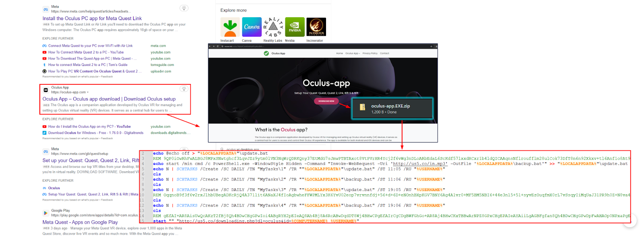Image resolution: width=644 pixels, height=236 pixels.
Task: Open 'Set up your Quest: Quest, Quest 2, Link, Rift' result
Action: [91, 160]
